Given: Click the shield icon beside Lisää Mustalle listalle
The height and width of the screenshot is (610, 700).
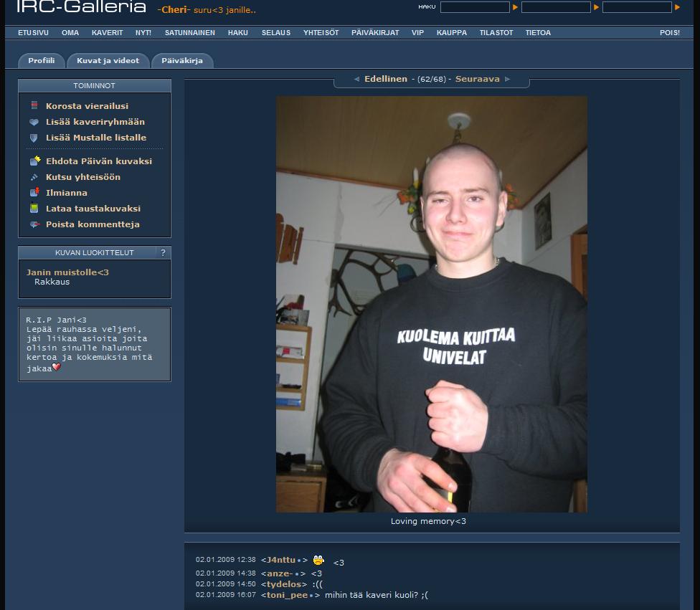Looking at the screenshot, I should coord(34,138).
